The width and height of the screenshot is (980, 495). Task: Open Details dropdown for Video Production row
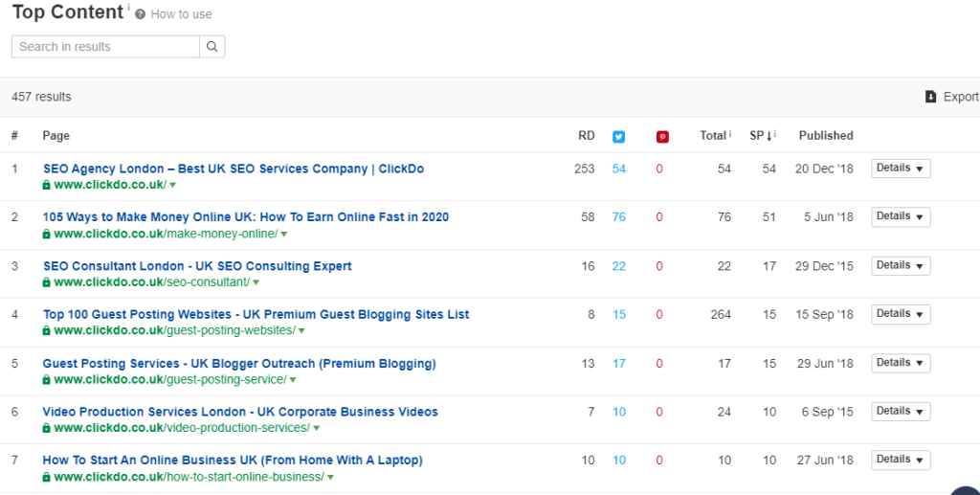click(901, 412)
